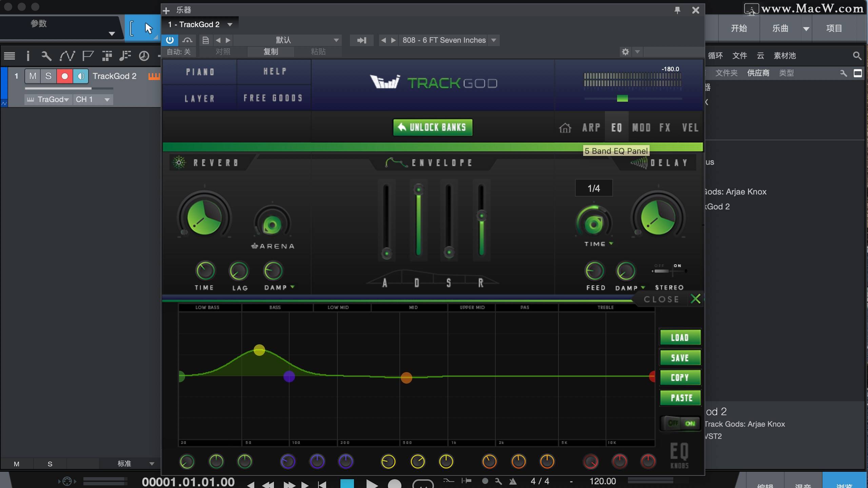Mute the TrackGod 2 track
868x488 pixels.
(x=33, y=76)
